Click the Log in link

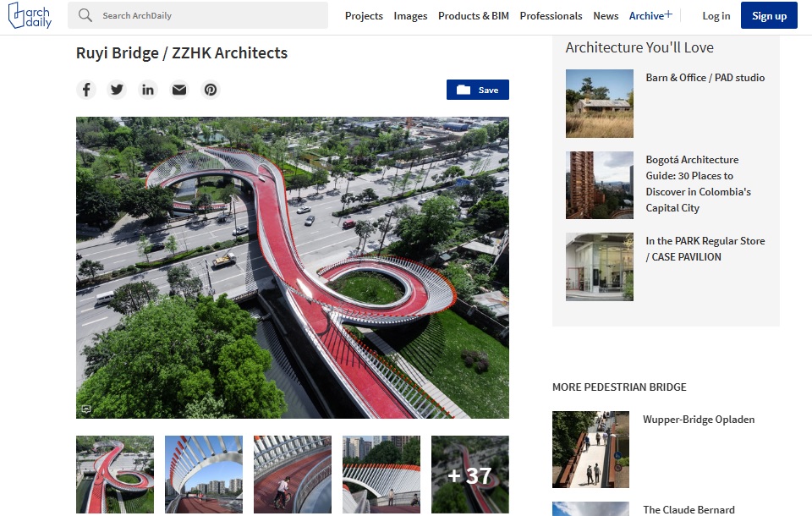pos(716,16)
